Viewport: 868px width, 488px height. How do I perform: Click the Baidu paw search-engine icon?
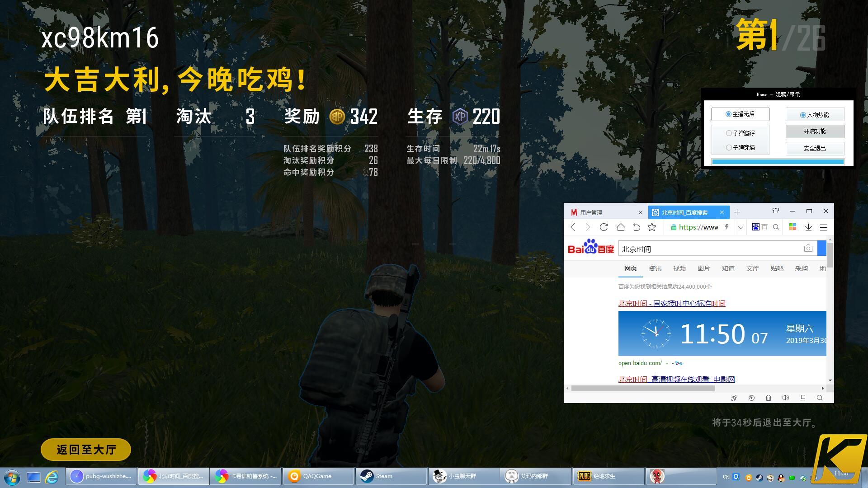click(x=756, y=227)
